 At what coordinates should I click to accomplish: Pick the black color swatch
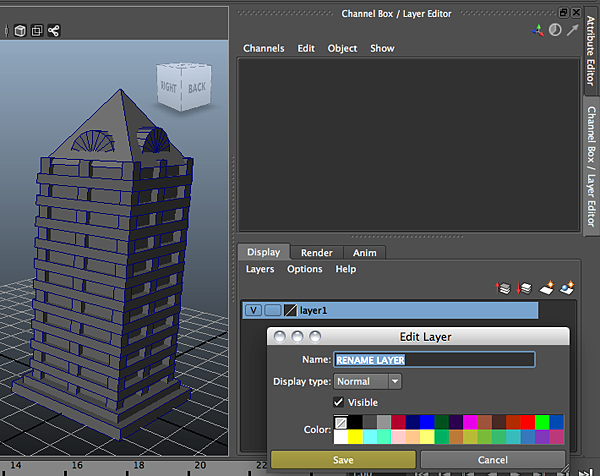click(x=355, y=422)
